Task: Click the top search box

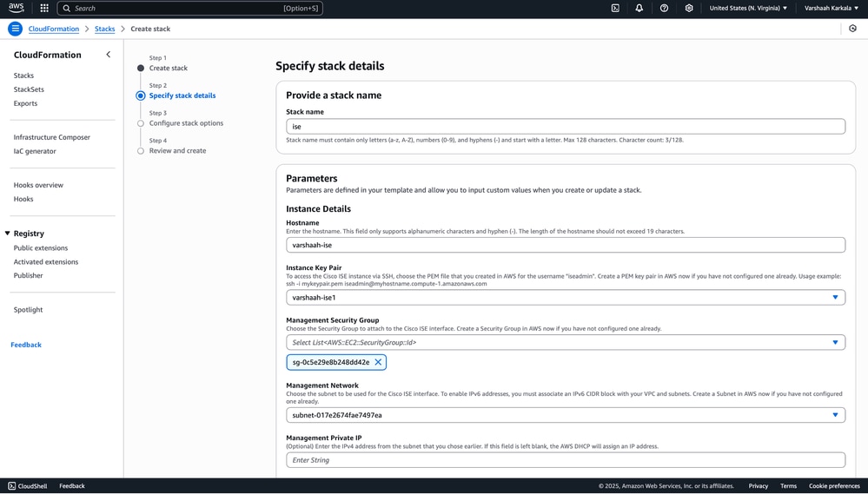Action: 190,9
